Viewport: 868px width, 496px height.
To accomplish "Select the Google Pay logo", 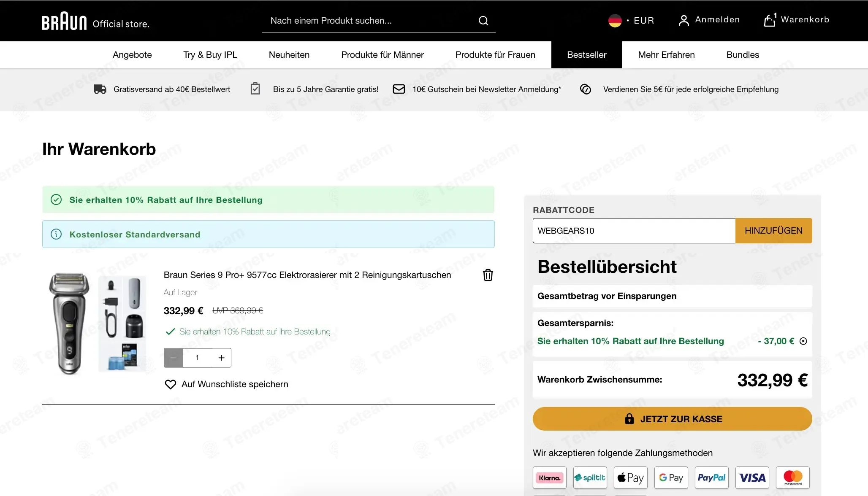I will [x=671, y=477].
